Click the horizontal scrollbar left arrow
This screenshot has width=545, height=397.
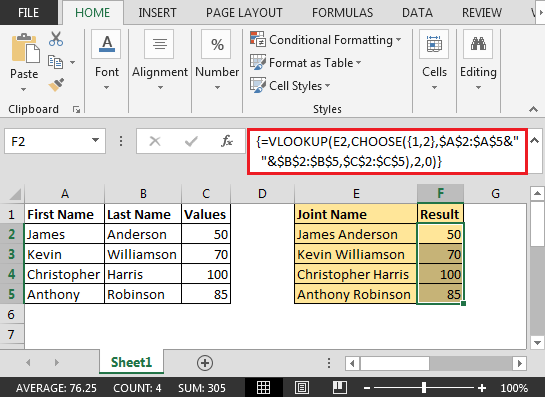point(352,364)
